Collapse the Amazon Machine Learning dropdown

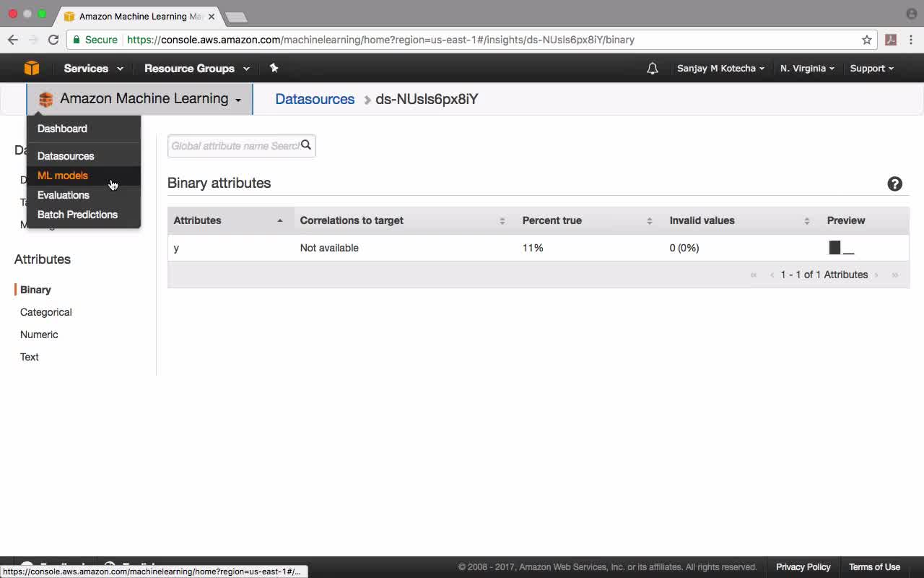140,99
